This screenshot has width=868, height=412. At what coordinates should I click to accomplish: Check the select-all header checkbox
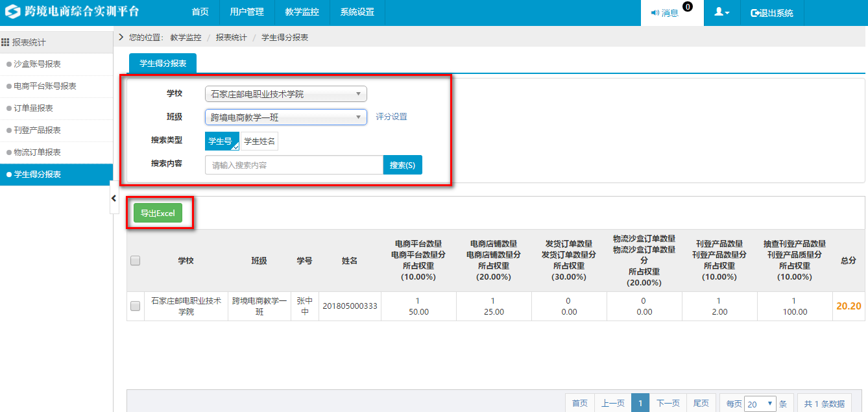pos(135,261)
